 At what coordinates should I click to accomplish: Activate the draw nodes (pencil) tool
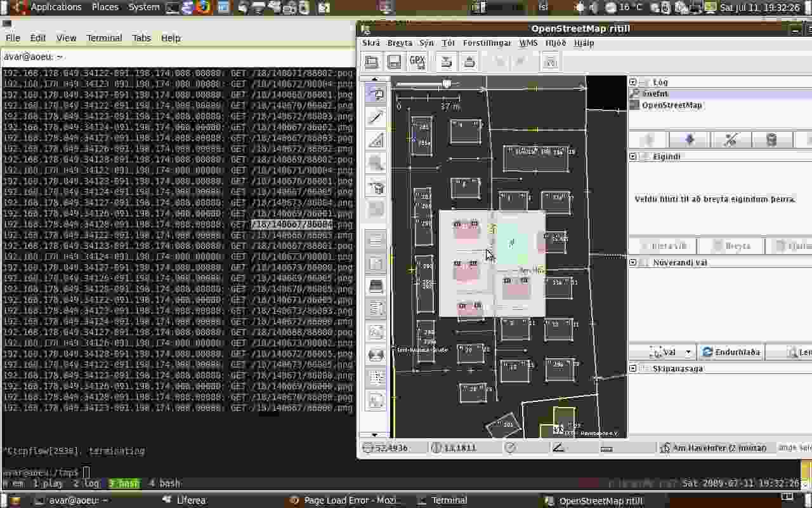[376, 117]
